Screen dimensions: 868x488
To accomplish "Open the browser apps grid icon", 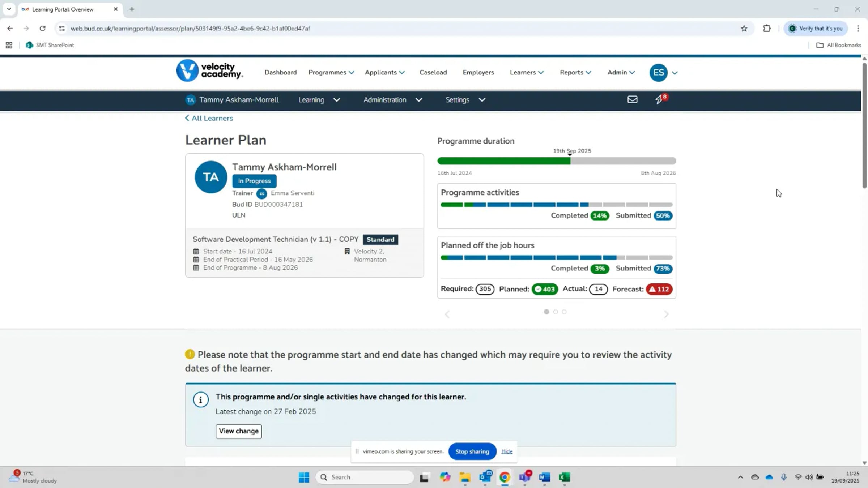I will [9, 45].
